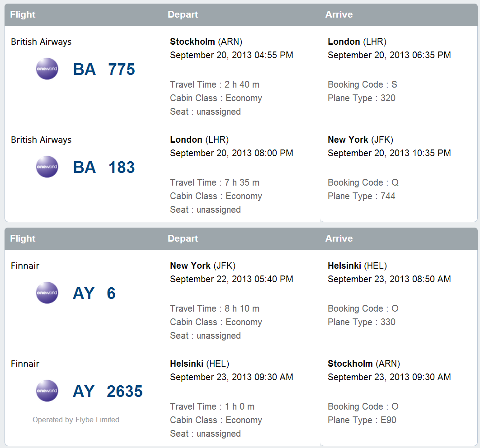Screen dimensions: 480x448
Task: Click Helsinki (HEL) arrival of AY 6
Action: [x=357, y=266]
